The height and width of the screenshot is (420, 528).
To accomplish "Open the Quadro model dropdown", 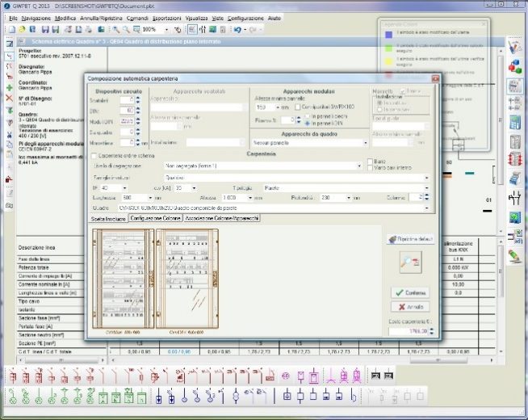I will [425, 208].
